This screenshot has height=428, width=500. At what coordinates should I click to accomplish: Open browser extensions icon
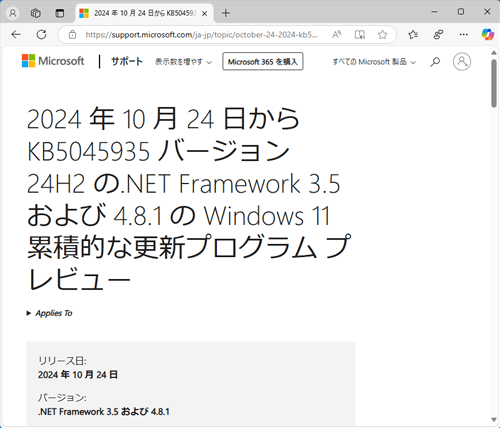(x=438, y=34)
